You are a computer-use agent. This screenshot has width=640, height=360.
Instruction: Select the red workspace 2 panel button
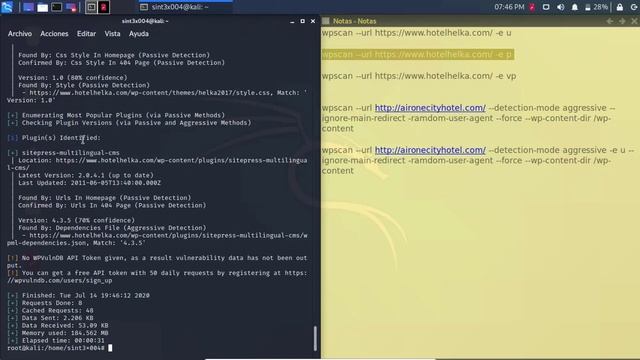pyautogui.click(x=104, y=7)
